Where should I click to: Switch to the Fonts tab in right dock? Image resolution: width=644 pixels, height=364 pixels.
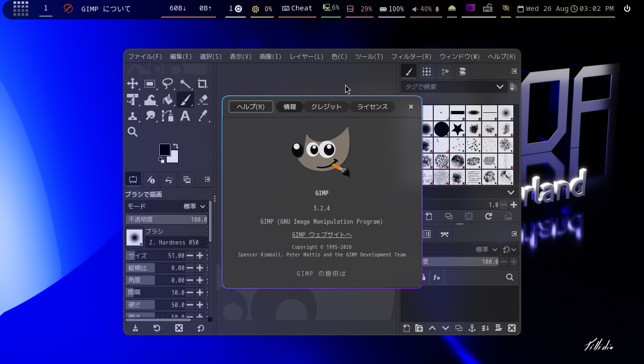coord(445,72)
